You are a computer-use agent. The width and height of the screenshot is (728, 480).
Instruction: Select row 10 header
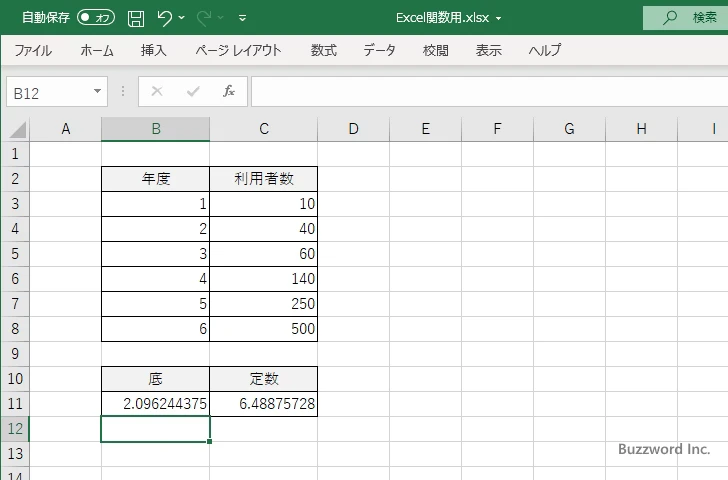pos(15,379)
